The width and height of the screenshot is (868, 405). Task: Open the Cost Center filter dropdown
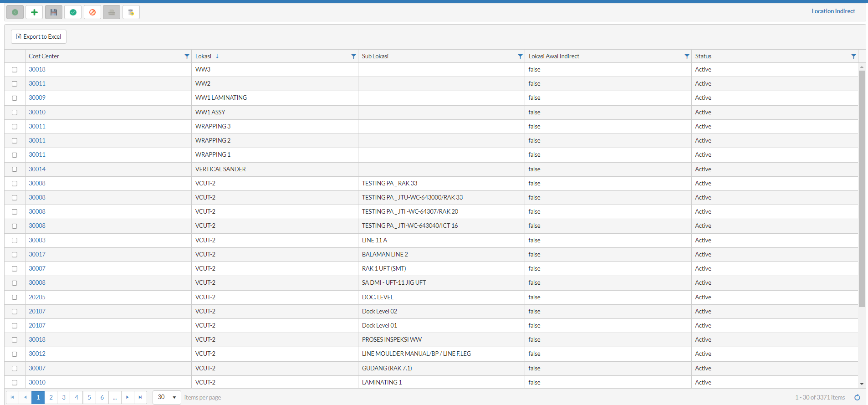[x=187, y=56]
